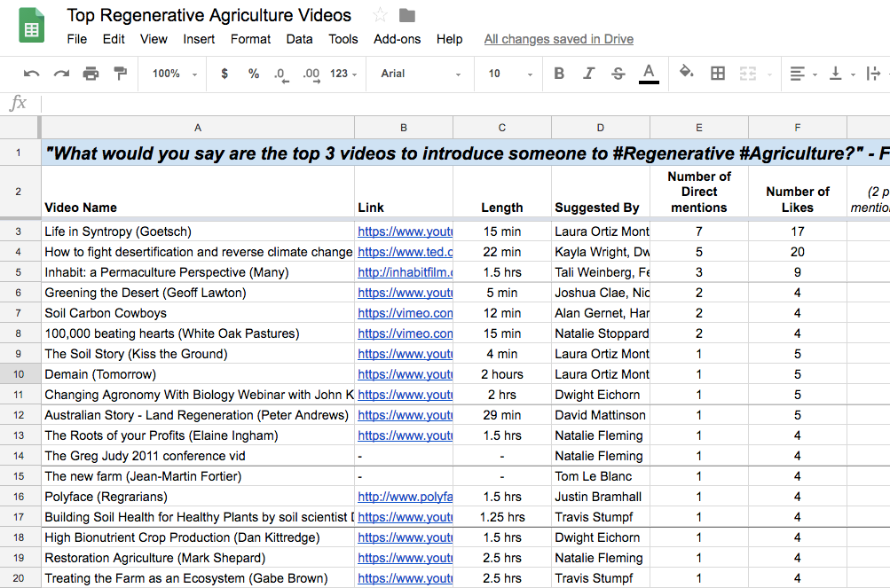Open the Arial font dropdown
The width and height of the screenshot is (890, 588).
421,74
